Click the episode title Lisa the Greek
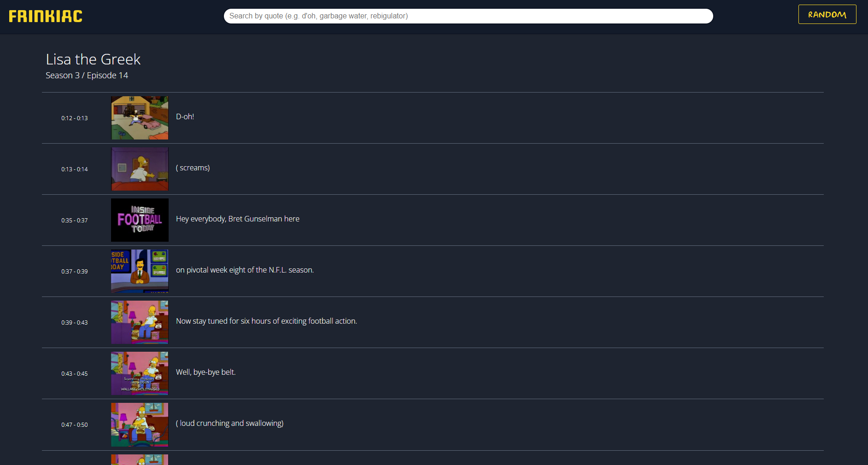The image size is (868, 465). (x=93, y=59)
